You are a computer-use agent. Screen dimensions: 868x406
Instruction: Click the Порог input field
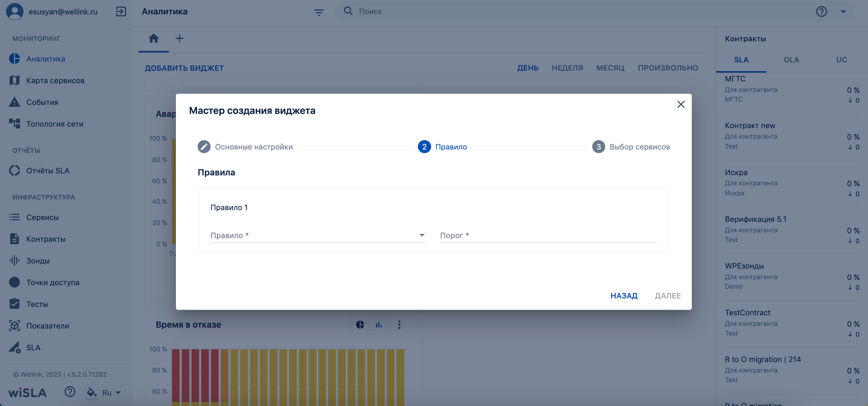point(548,235)
